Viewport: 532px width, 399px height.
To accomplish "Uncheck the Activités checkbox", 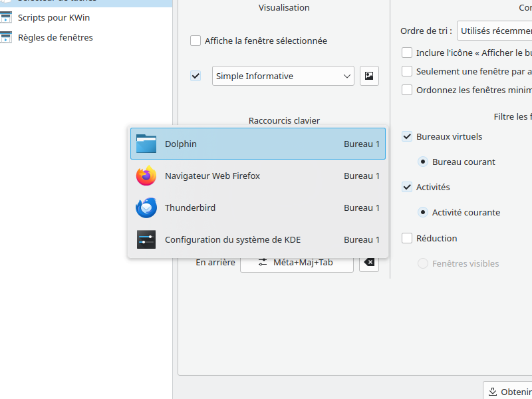I will 407,187.
